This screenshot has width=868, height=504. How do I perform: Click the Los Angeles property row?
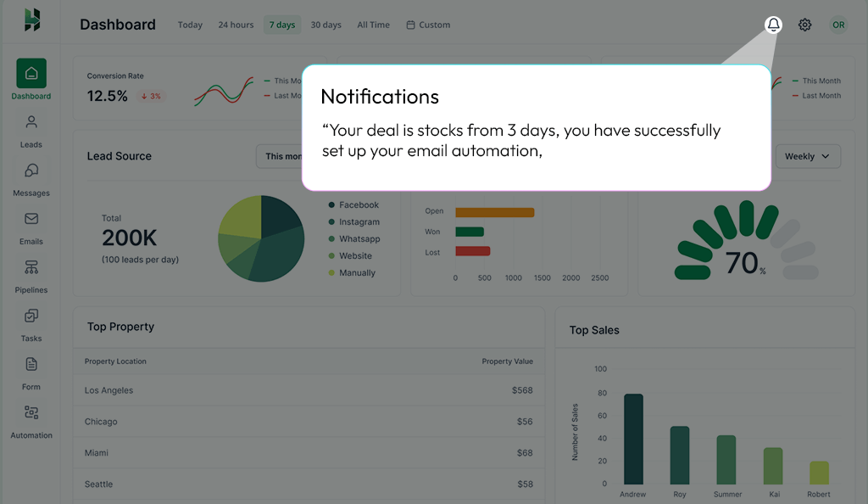pos(309,390)
